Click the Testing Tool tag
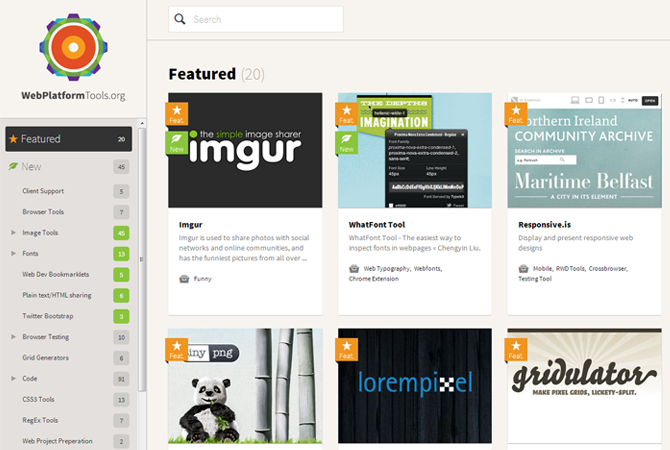 pyautogui.click(x=535, y=279)
